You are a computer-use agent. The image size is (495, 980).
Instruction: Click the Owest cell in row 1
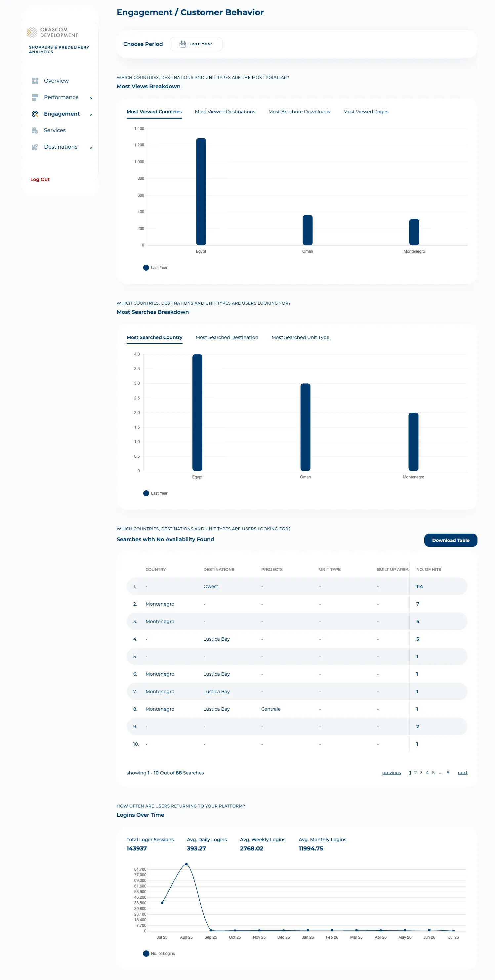coord(211,586)
